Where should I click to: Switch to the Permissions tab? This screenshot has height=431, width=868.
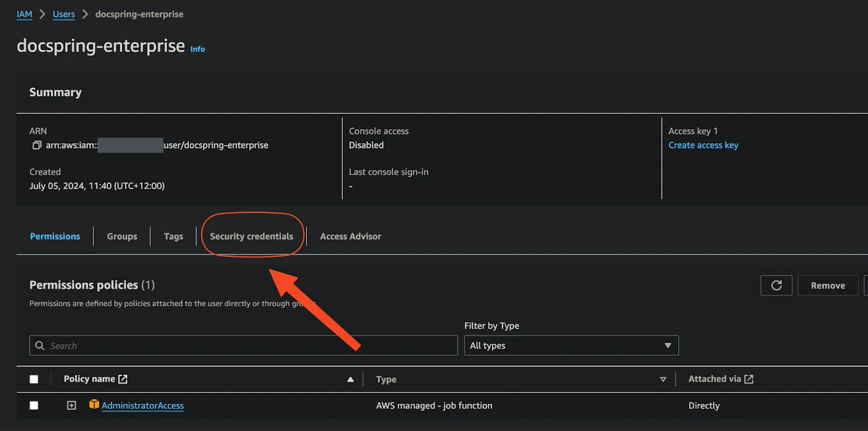click(x=55, y=236)
